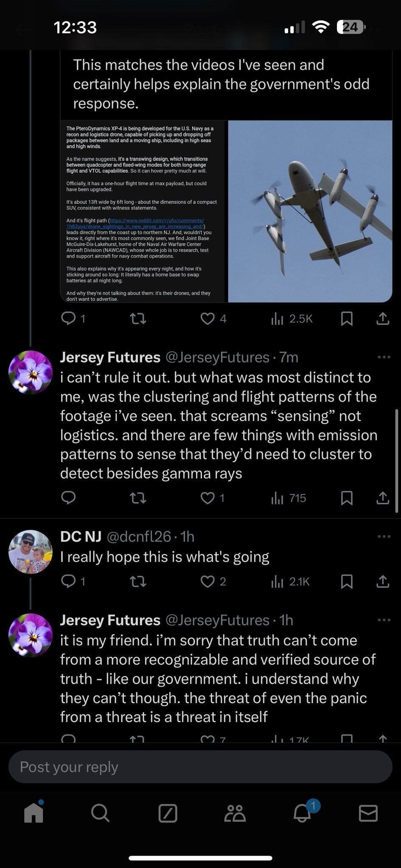This screenshot has width=401, height=868.
Task: Bookmark the drone post with XP-4 image
Action: tap(347, 319)
